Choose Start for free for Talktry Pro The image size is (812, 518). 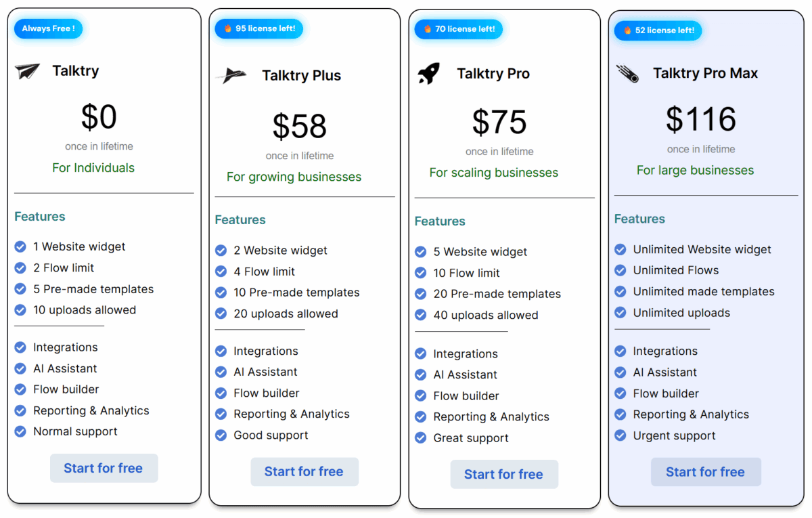pyautogui.click(x=504, y=474)
